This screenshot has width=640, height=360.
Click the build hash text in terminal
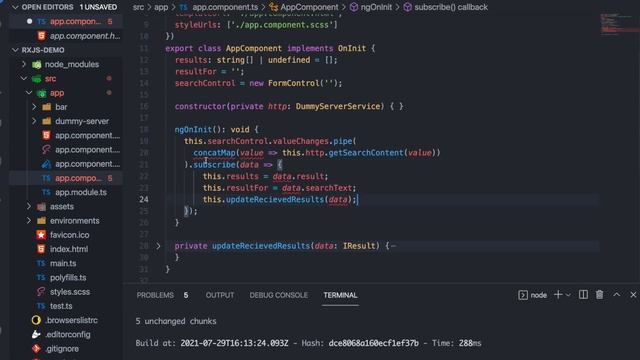pyautogui.click(x=373, y=343)
